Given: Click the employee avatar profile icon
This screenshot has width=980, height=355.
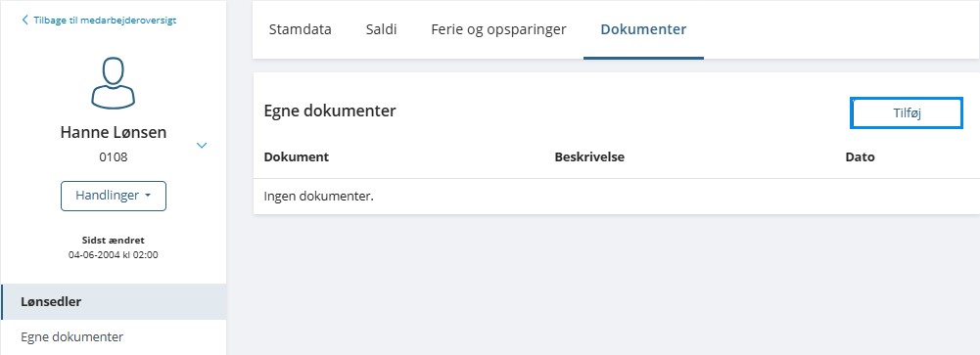Looking at the screenshot, I should (x=114, y=82).
